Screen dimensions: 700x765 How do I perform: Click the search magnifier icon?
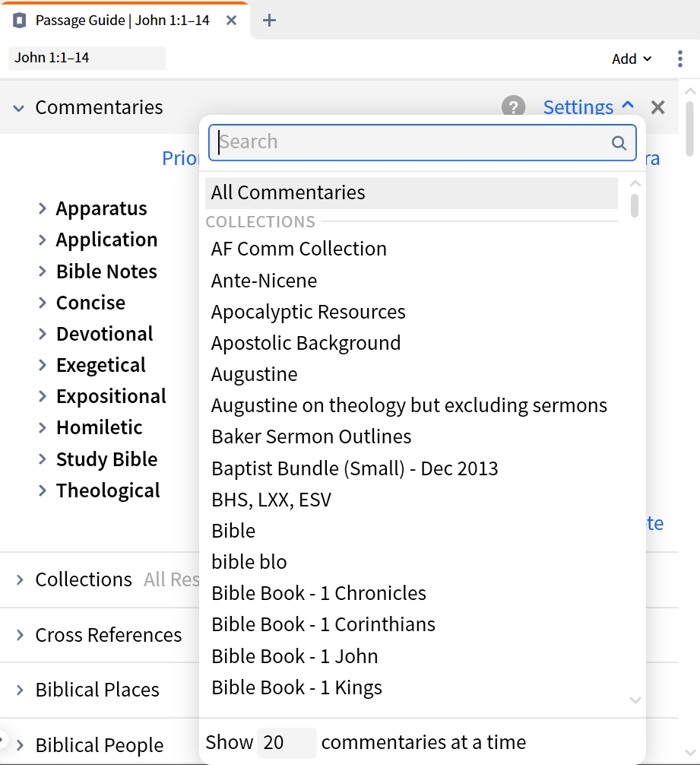pos(619,142)
